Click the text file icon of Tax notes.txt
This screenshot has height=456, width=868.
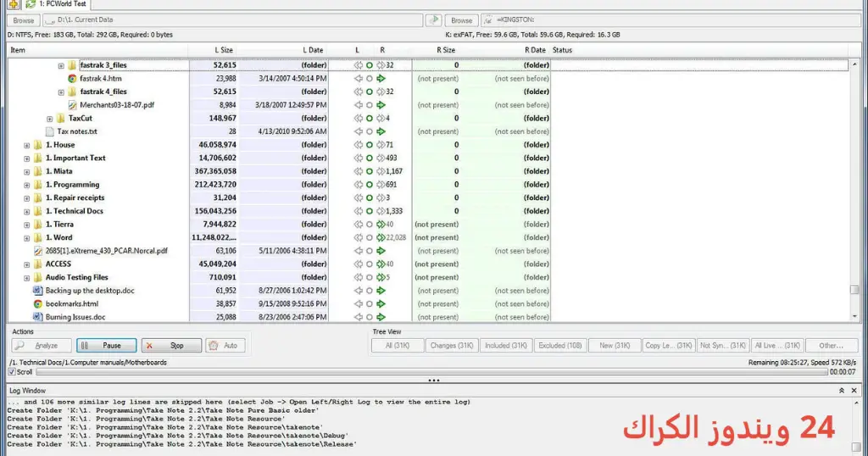(x=49, y=131)
